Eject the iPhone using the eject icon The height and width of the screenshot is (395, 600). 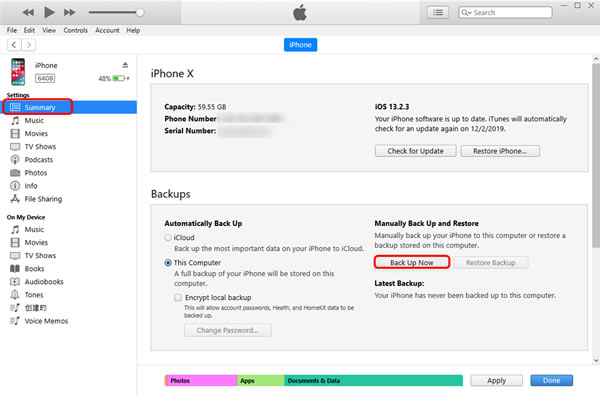(125, 65)
